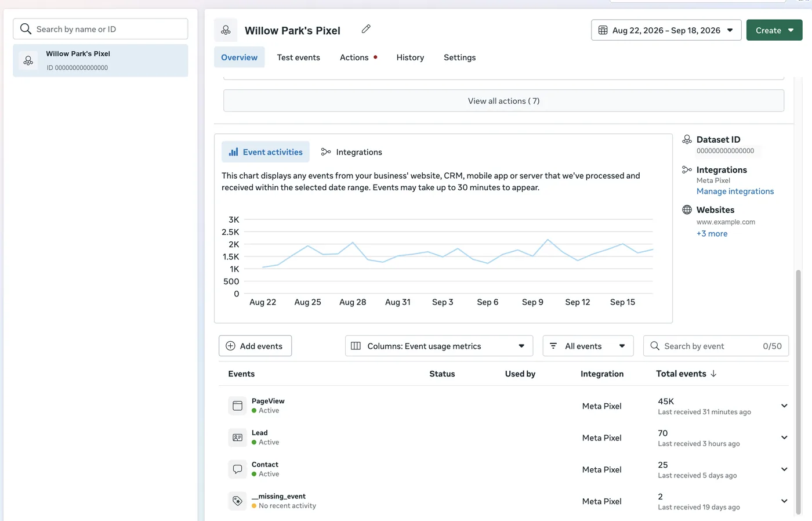Click the www.example.com website text
The image size is (812, 521).
pyautogui.click(x=726, y=222)
